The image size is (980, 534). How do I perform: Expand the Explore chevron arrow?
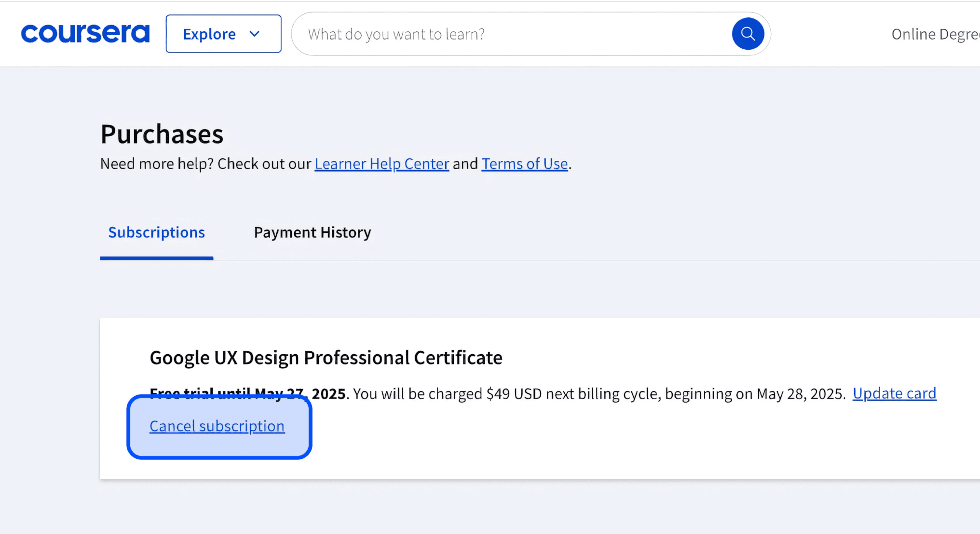[255, 34]
